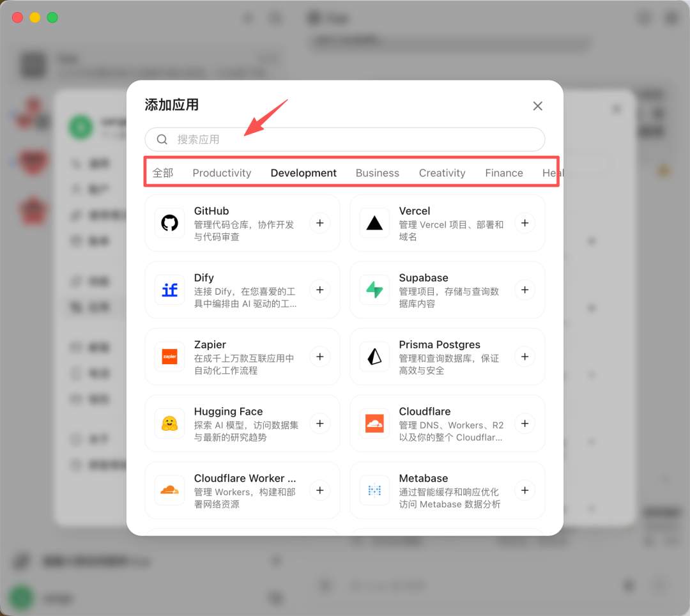Open the Zapier app title
The height and width of the screenshot is (616, 690).
click(210, 344)
